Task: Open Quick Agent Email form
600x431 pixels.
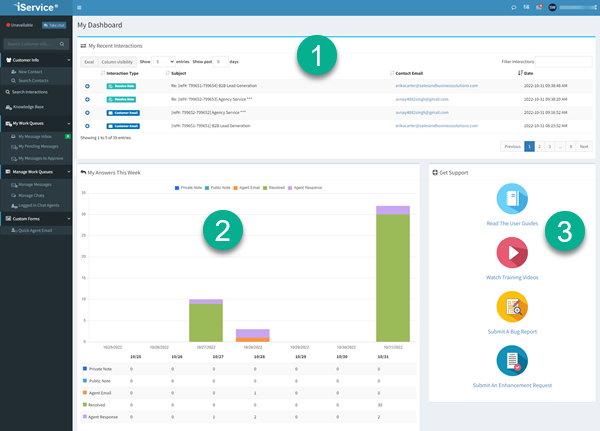Action: pyautogui.click(x=31, y=231)
